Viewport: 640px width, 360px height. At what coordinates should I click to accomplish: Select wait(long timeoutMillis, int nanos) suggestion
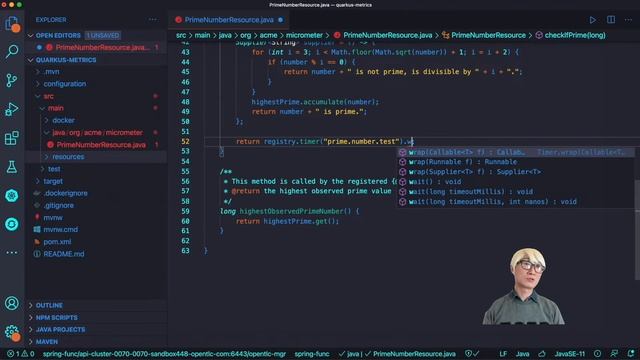[x=516, y=202]
